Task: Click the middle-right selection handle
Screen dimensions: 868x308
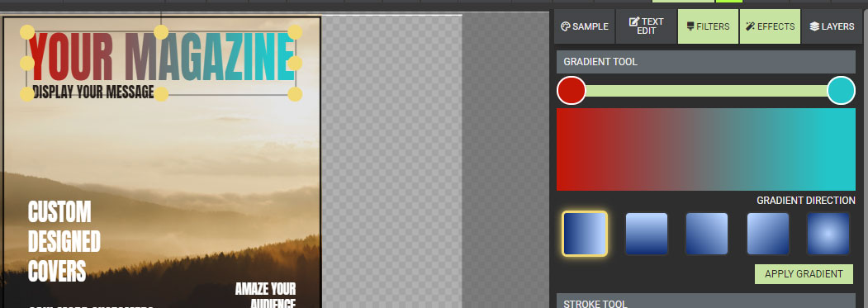Action: pos(295,63)
